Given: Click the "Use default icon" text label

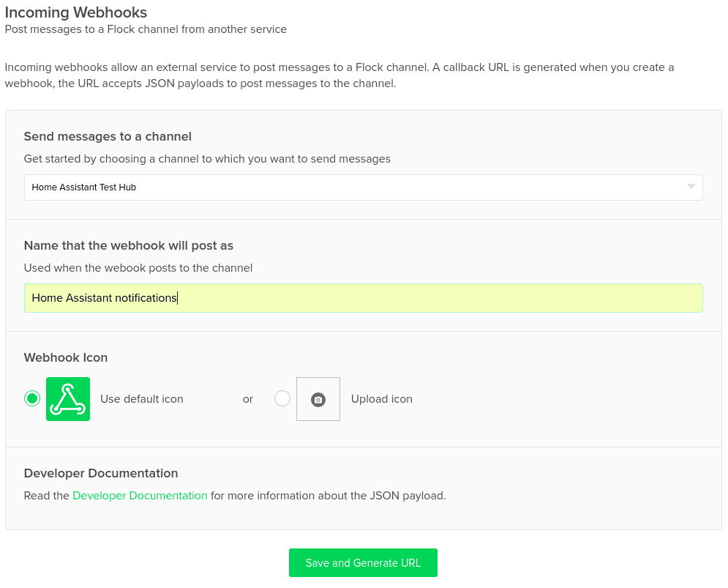Looking at the screenshot, I should click(x=142, y=399).
